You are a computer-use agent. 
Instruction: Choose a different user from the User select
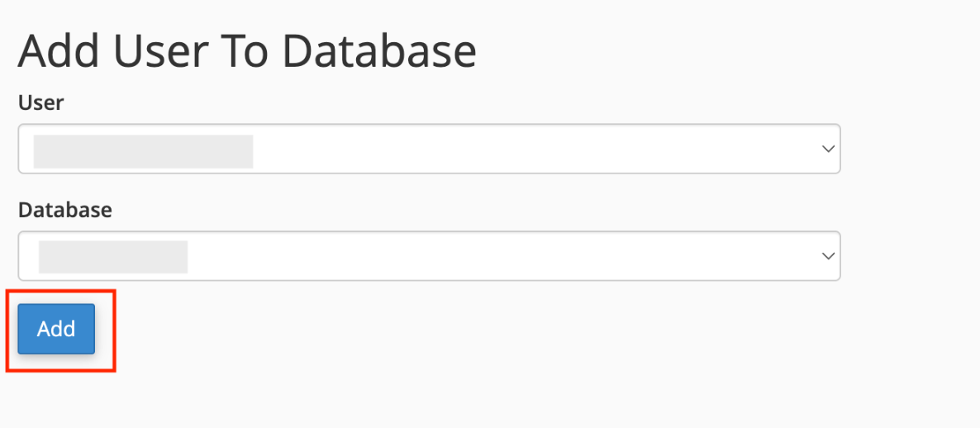[430, 149]
